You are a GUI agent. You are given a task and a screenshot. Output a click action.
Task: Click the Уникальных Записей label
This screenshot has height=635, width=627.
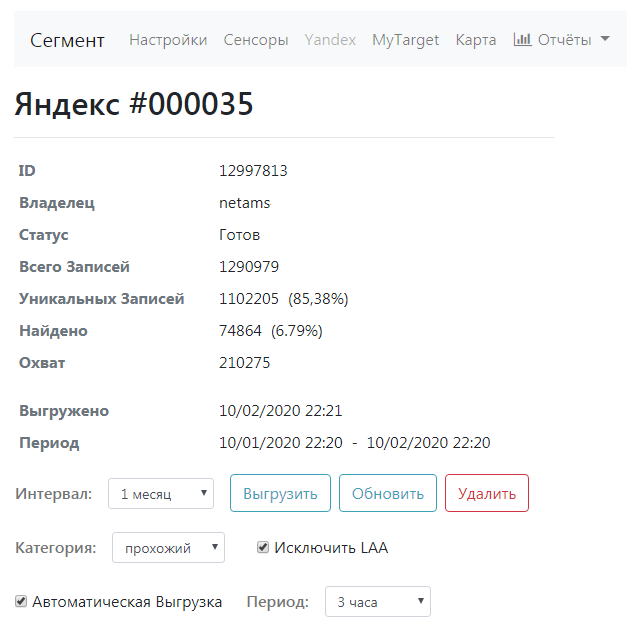(102, 298)
